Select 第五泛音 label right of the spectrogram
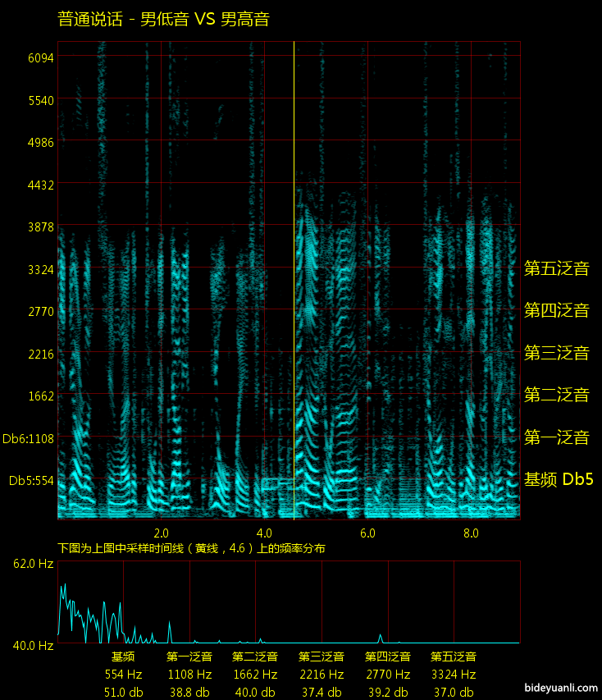This screenshot has width=602, height=700. pos(557,268)
